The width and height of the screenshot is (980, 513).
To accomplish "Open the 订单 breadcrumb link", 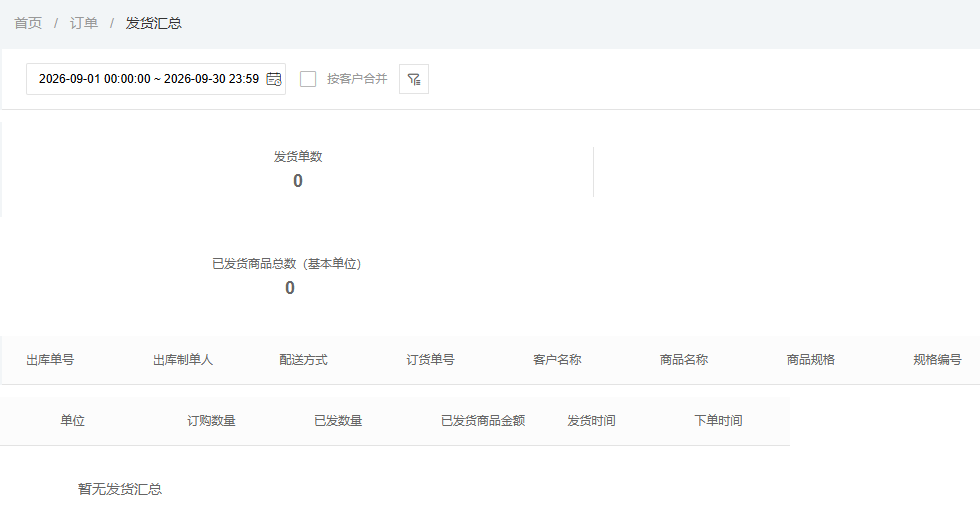I will (84, 23).
